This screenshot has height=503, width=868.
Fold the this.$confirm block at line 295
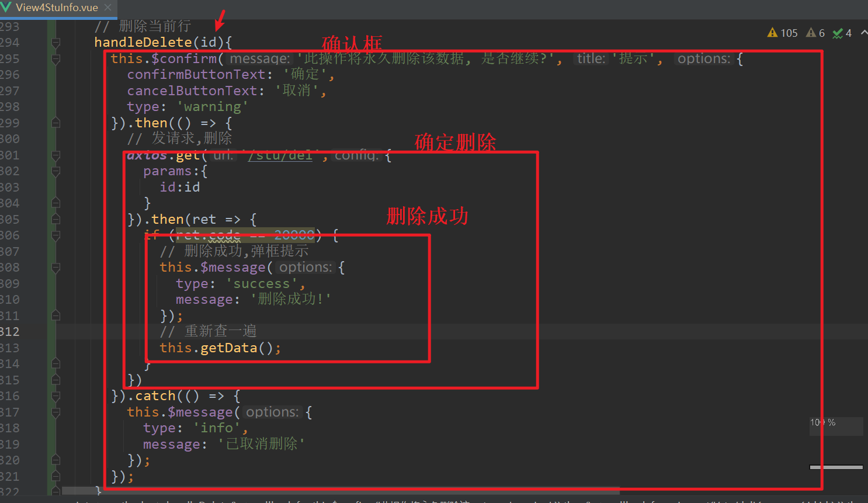pos(55,59)
